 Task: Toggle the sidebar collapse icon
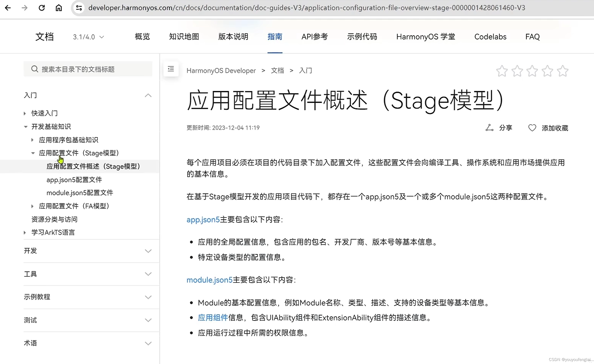pos(171,69)
